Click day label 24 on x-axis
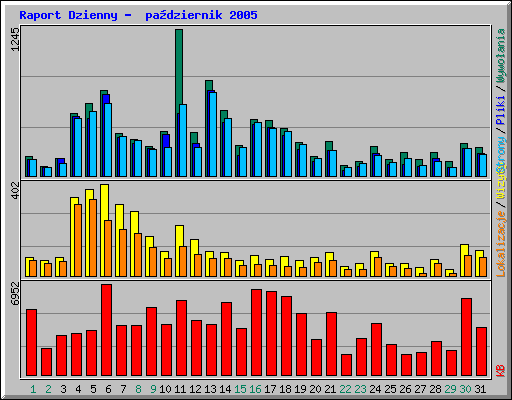 point(375,389)
